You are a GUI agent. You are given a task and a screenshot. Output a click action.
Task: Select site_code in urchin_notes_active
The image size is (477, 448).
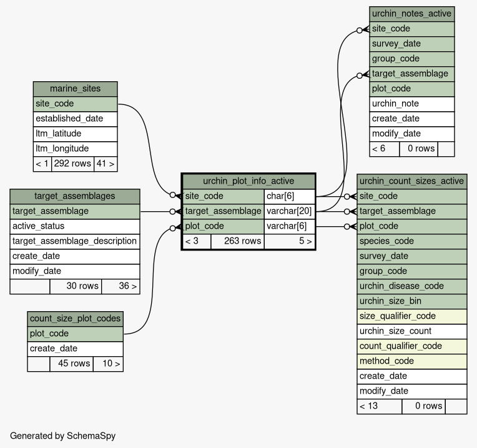click(412, 29)
